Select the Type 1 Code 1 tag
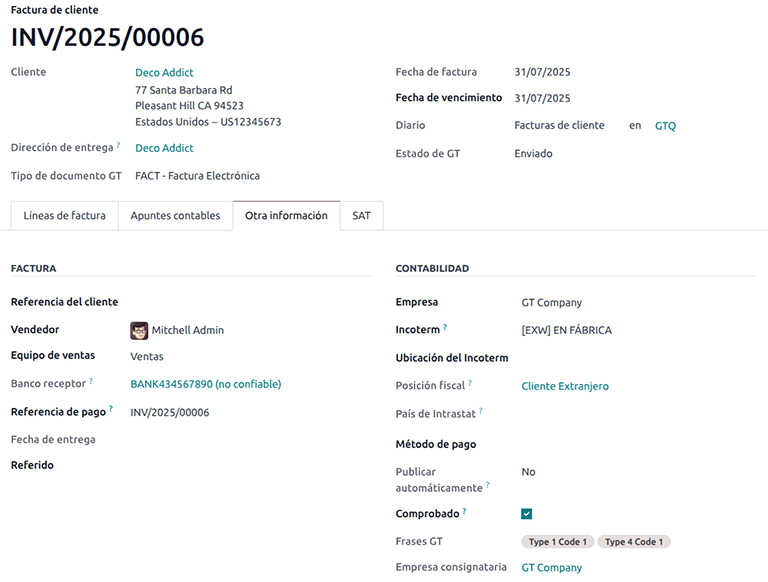Screen dimensions: 768x582 tap(558, 542)
